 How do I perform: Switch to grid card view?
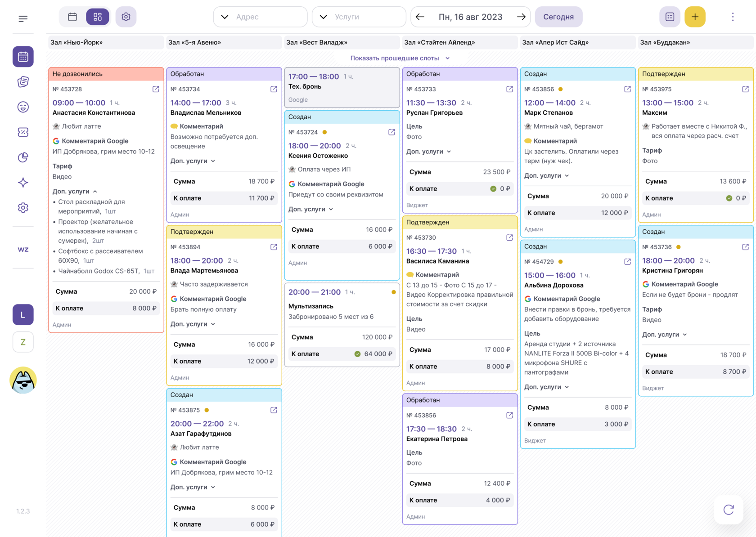[98, 17]
